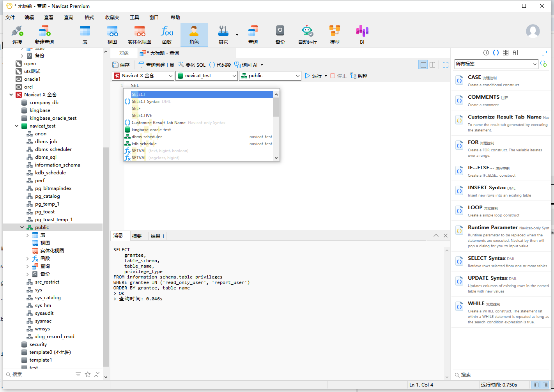Switch to stacked editor-result layout
This screenshot has width=554, height=392.
[423, 65]
